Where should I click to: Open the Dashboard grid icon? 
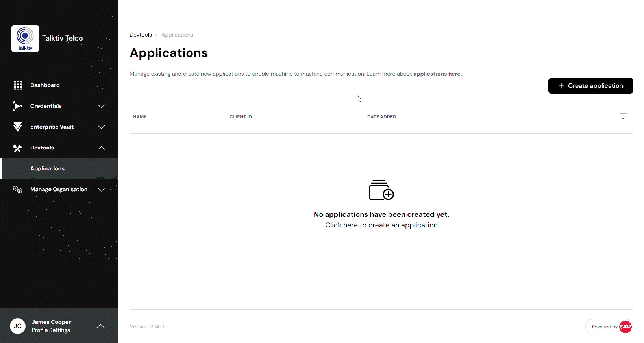tap(18, 85)
